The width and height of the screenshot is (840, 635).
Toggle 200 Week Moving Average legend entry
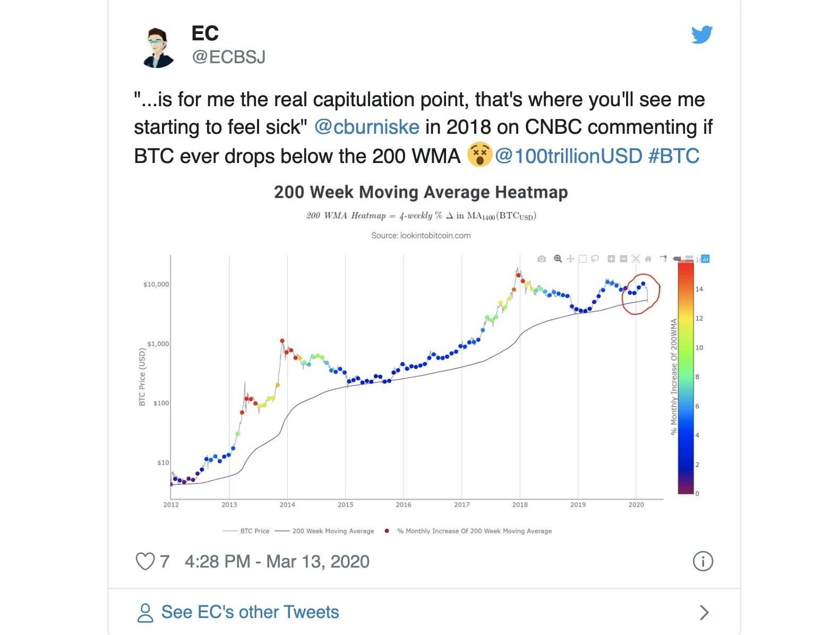(325, 531)
